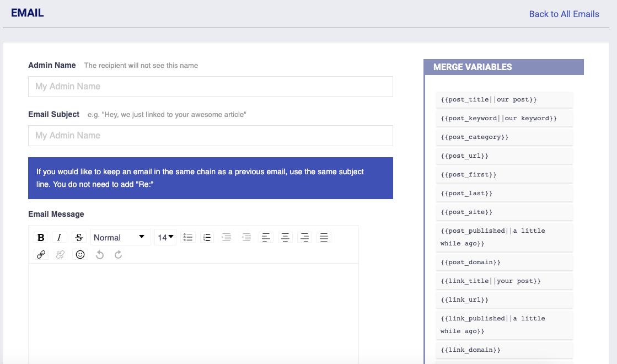Focus the Email Subject input field
The height and width of the screenshot is (364, 617).
tap(211, 136)
